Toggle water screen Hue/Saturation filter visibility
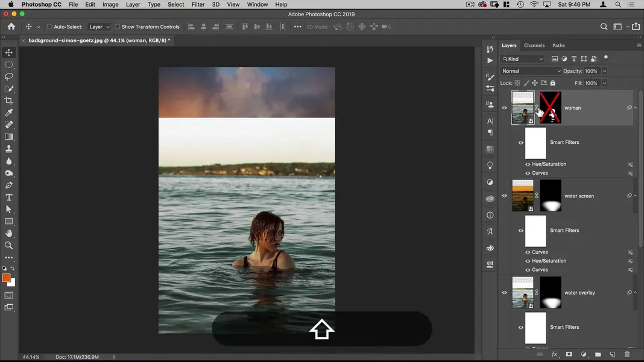 (528, 261)
